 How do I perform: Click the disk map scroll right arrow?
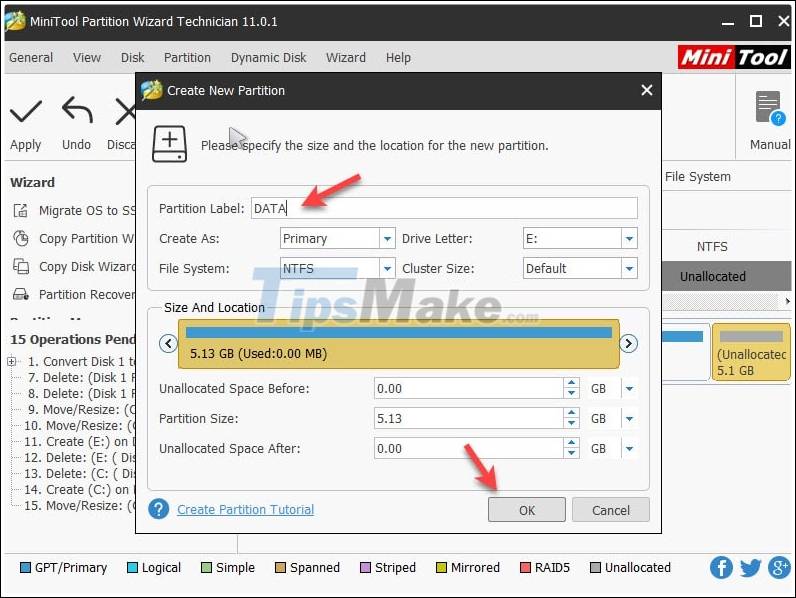coord(787,301)
